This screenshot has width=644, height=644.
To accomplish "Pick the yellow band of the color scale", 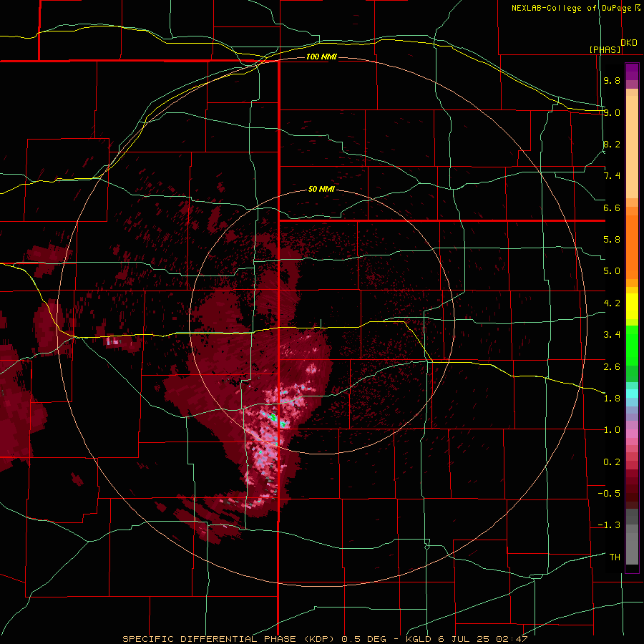I will (x=632, y=306).
